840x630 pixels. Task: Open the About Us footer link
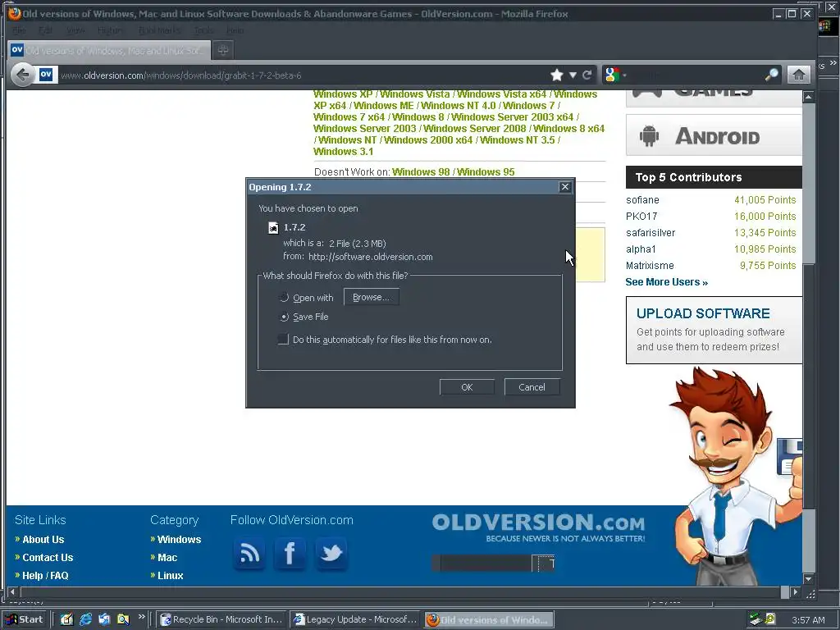pos(43,540)
